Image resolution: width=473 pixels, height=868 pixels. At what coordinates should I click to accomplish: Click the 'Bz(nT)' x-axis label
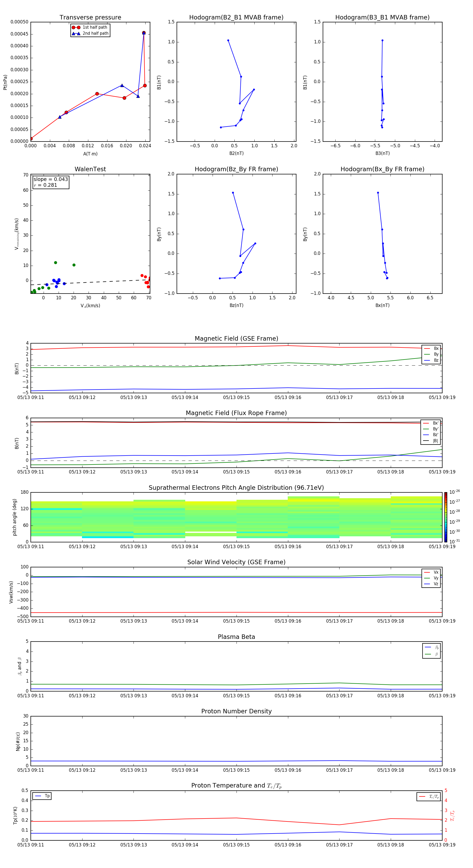click(x=236, y=305)
